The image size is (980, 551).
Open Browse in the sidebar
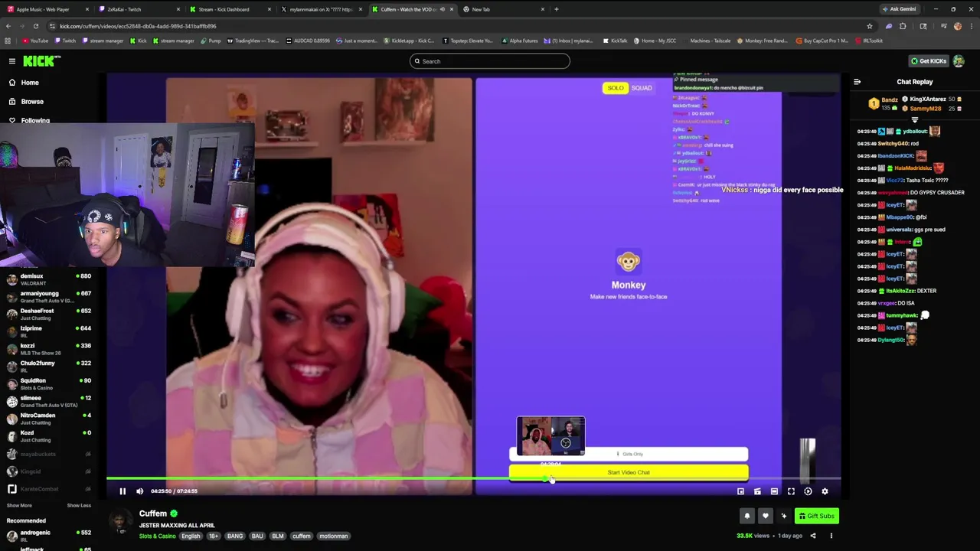(x=32, y=102)
